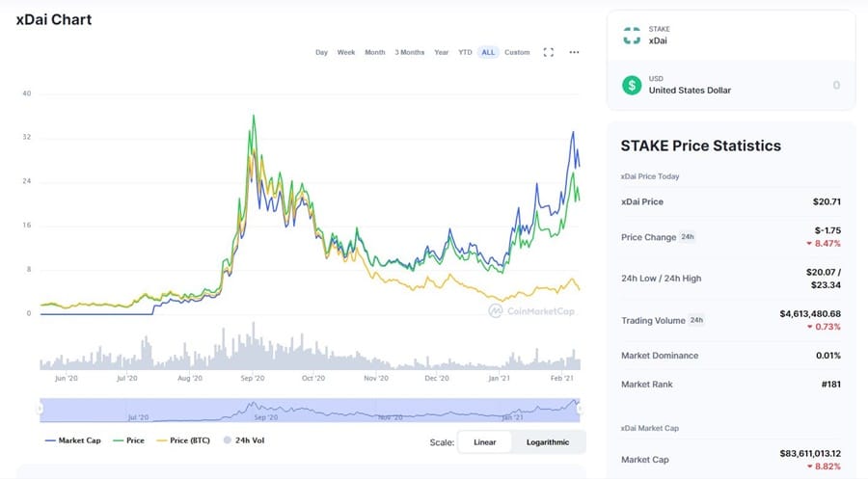Screen dimensions: 868x479
Task: Select the YTD time range
Action: [x=465, y=52]
